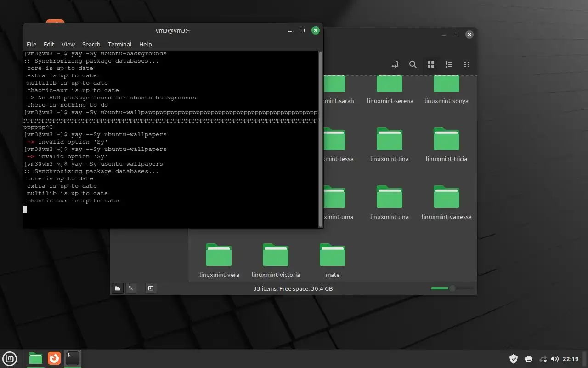Viewport: 588px width, 368px height.
Task: Open the terminal Edit menu
Action: tap(49, 44)
